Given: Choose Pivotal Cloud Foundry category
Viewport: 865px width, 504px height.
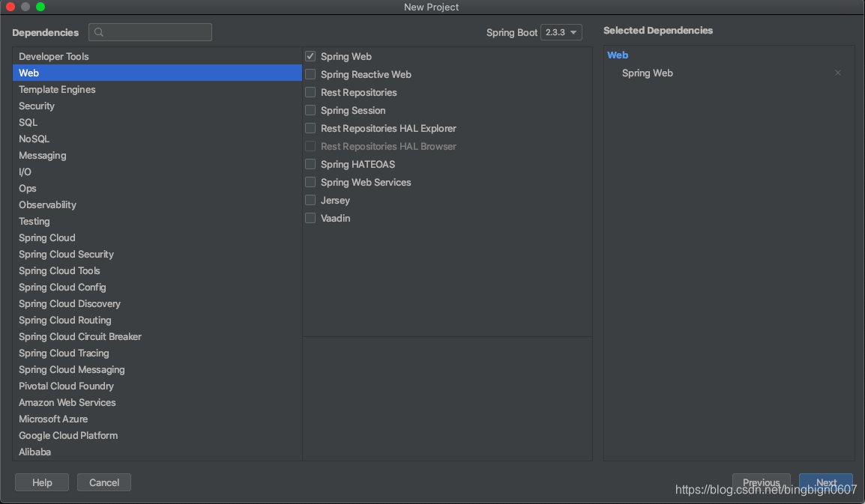Looking at the screenshot, I should [x=157, y=386].
